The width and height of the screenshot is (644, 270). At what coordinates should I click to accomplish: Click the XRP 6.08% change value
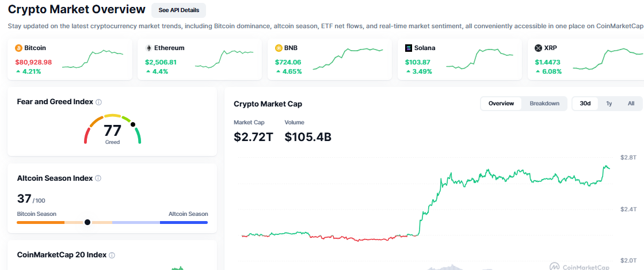coord(551,71)
